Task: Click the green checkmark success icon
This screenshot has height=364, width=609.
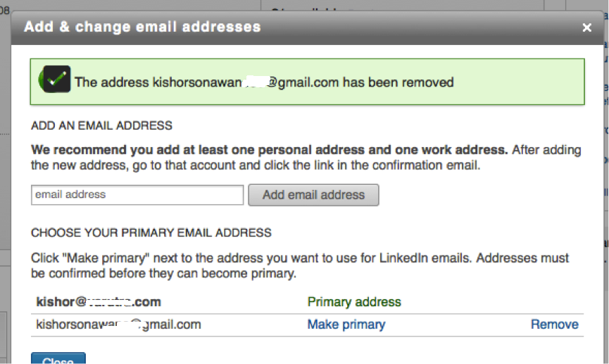Action: coord(55,79)
